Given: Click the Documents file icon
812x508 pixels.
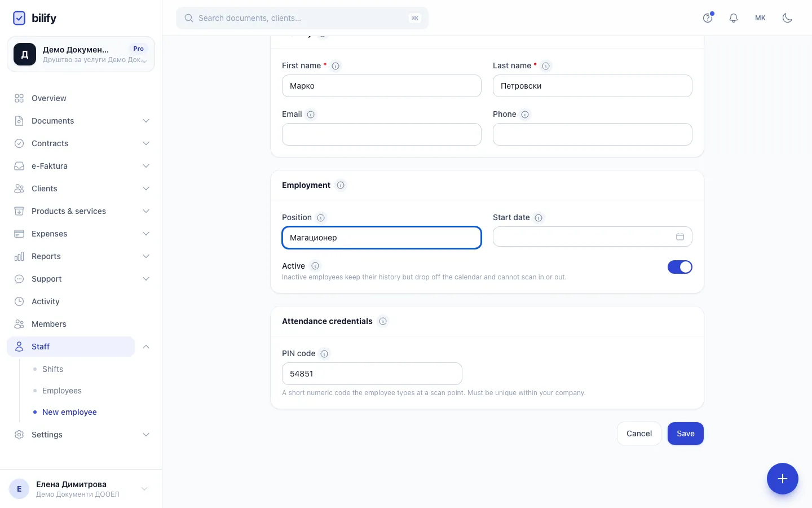Looking at the screenshot, I should point(19,121).
